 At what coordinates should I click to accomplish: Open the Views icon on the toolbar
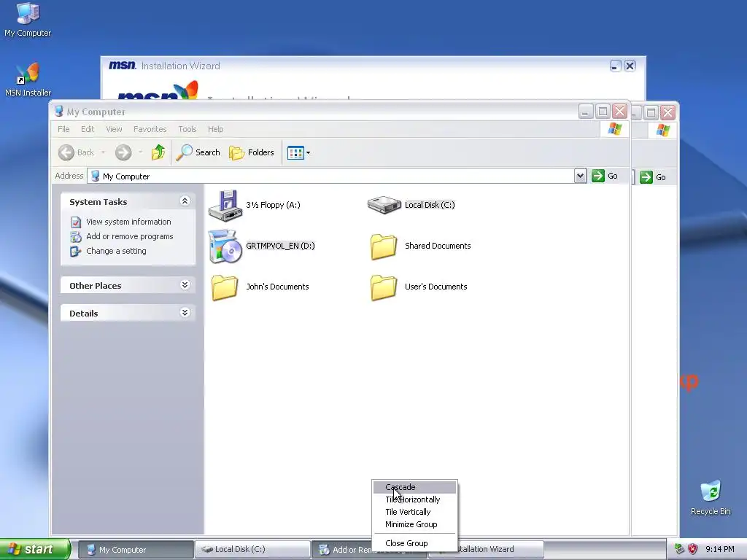coord(295,153)
